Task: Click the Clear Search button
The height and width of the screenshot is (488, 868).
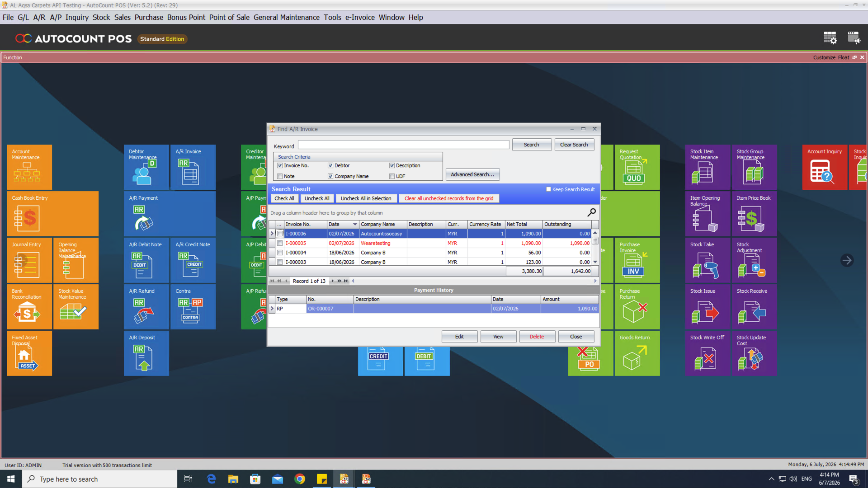Action: (x=574, y=145)
